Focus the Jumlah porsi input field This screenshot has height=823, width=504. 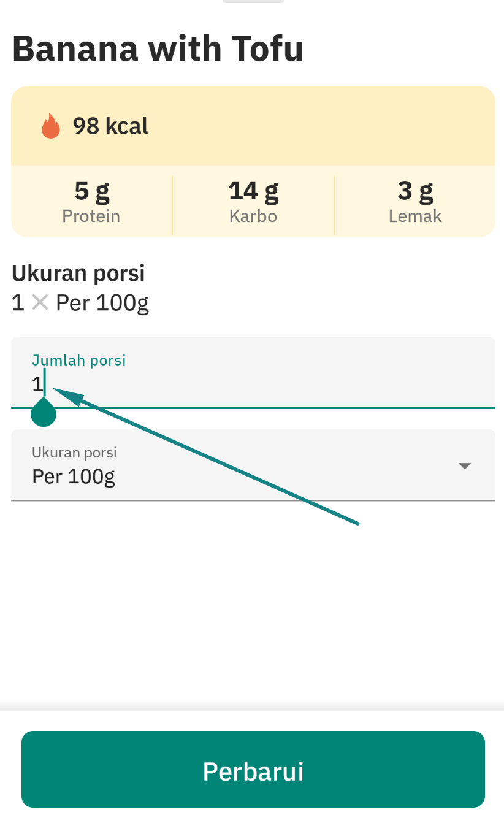[253, 372]
